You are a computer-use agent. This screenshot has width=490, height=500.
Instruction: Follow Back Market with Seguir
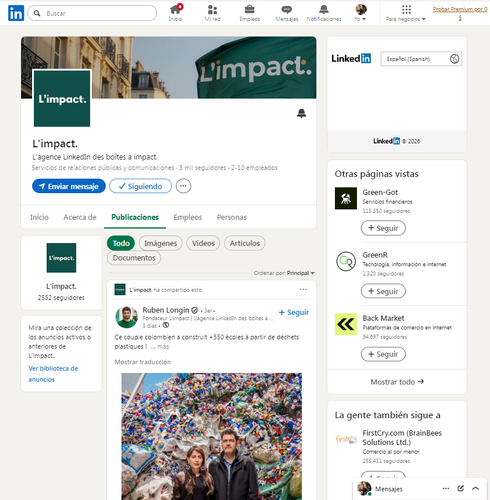[383, 354]
